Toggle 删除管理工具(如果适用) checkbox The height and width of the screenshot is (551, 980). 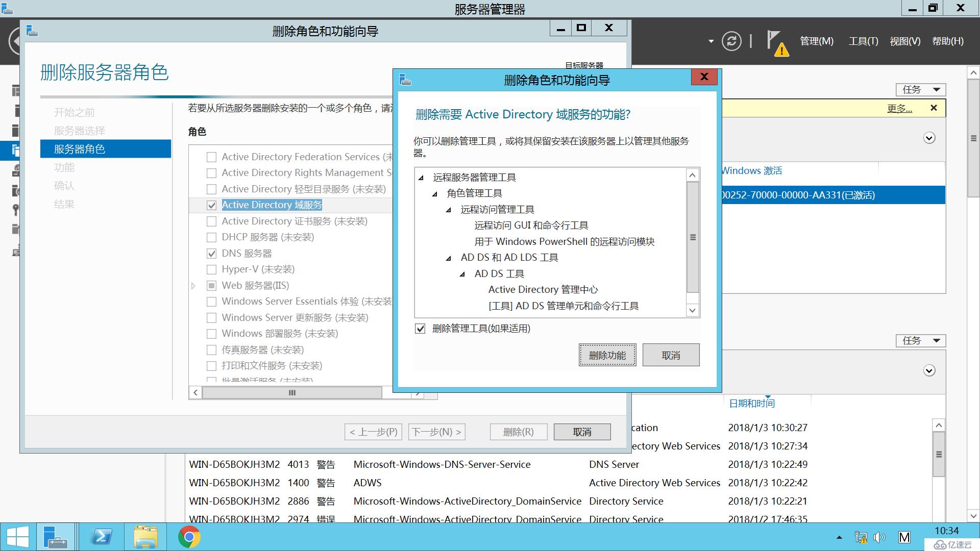[420, 329]
